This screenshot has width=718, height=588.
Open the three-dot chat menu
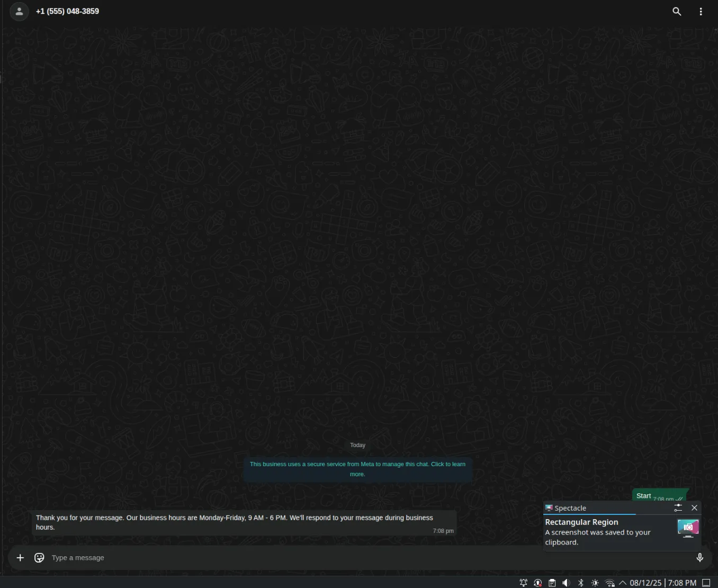[x=701, y=11]
